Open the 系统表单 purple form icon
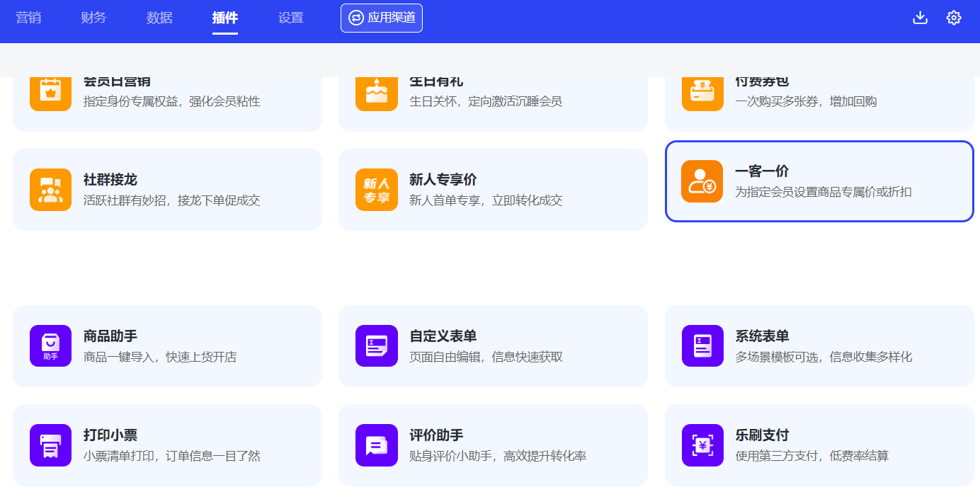 (x=702, y=346)
